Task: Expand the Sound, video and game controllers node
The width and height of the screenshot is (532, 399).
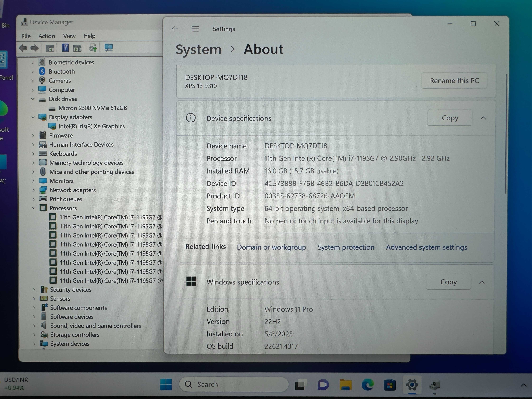Action: [34, 326]
